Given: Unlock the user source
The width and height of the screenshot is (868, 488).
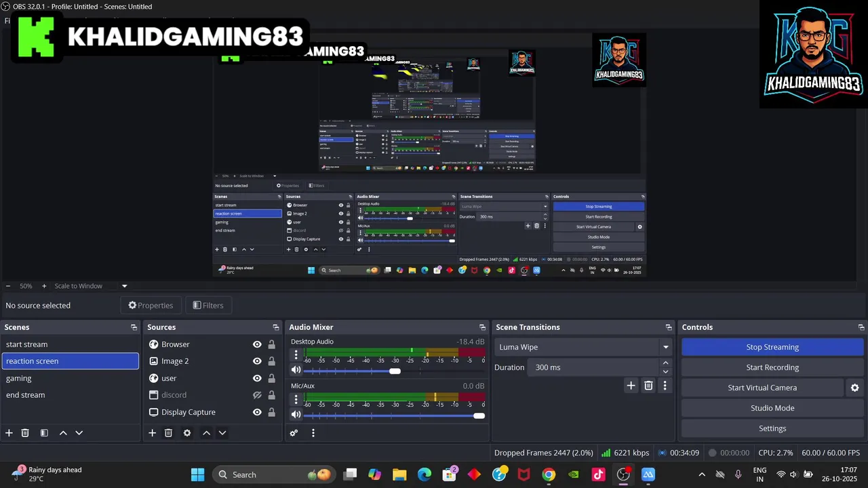Looking at the screenshot, I should click(271, 378).
